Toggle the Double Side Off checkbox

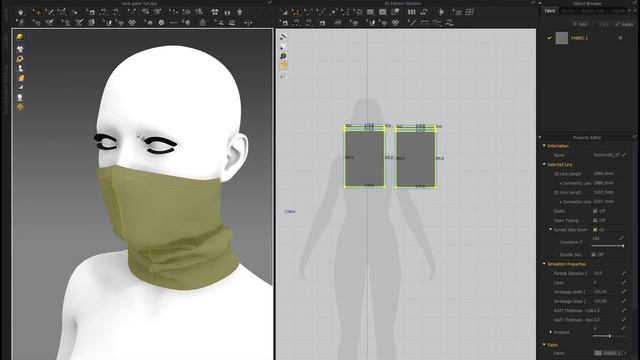pos(594,254)
